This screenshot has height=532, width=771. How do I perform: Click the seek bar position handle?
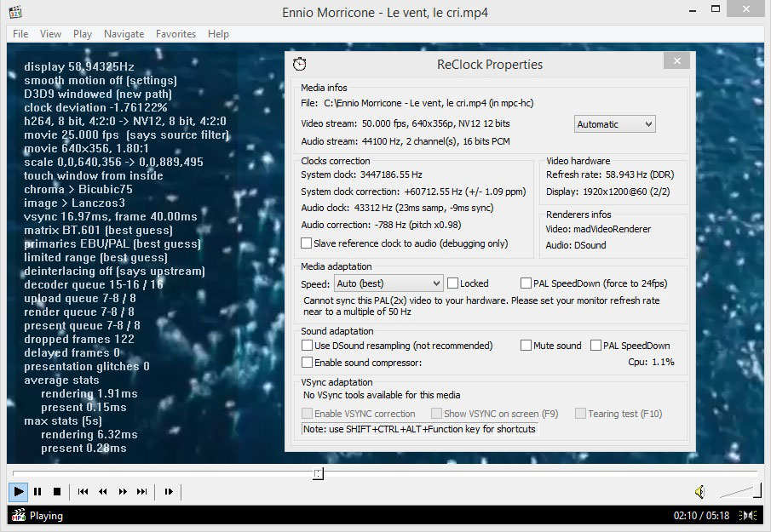point(318,473)
